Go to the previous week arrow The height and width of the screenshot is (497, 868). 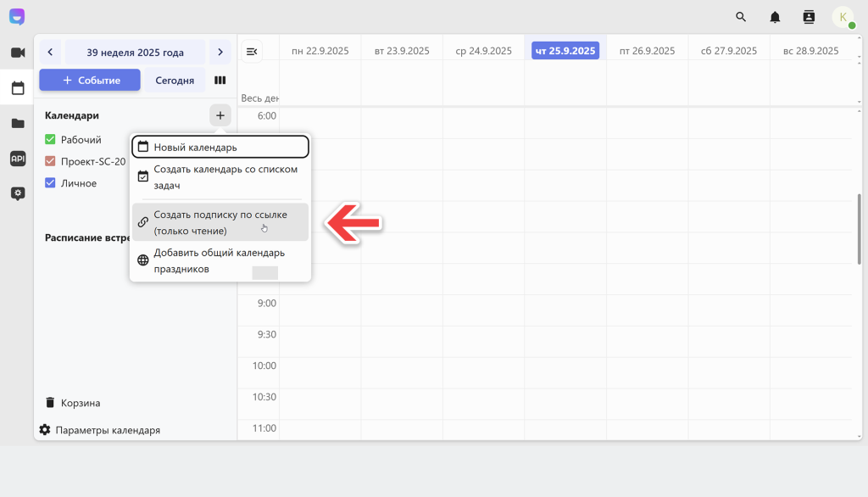pyautogui.click(x=50, y=53)
